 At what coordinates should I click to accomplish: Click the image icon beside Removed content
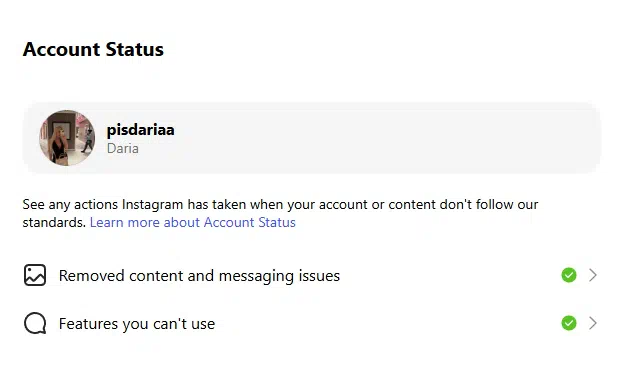pos(35,275)
